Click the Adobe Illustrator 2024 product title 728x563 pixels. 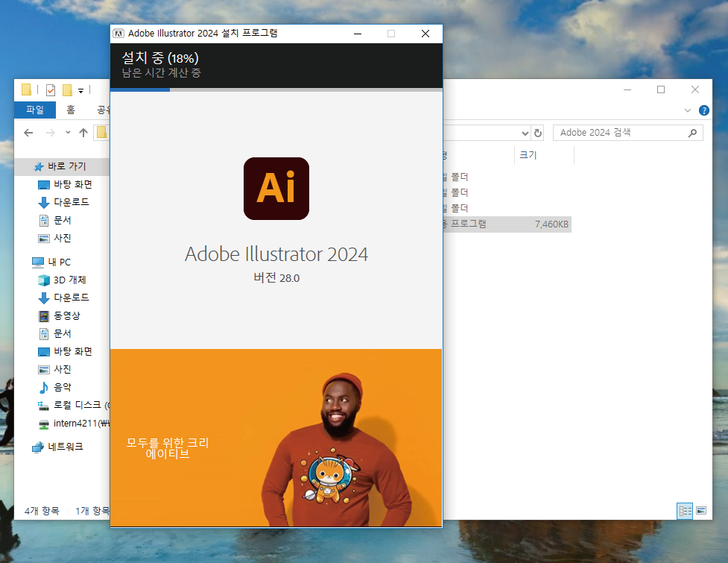[276, 254]
